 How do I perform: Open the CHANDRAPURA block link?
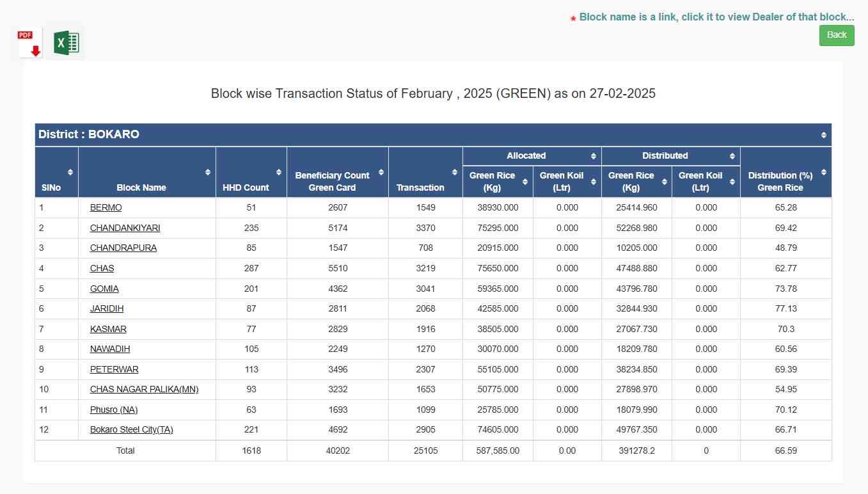(123, 248)
